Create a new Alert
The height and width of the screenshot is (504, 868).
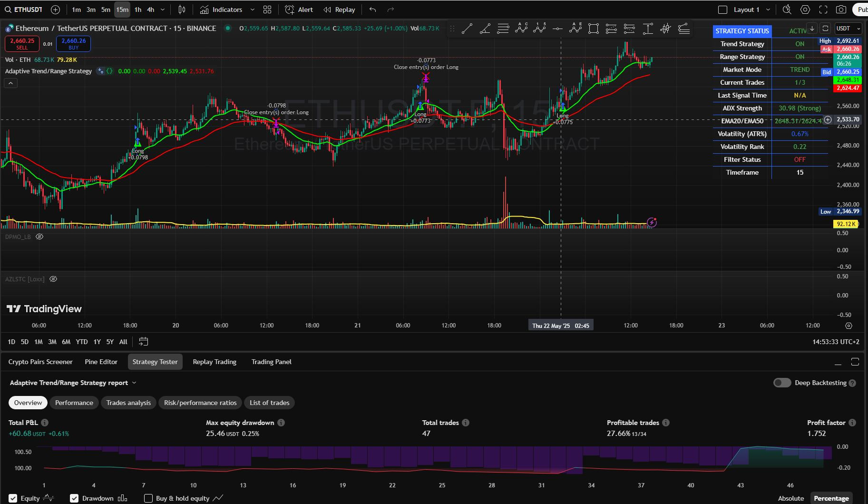pyautogui.click(x=299, y=10)
